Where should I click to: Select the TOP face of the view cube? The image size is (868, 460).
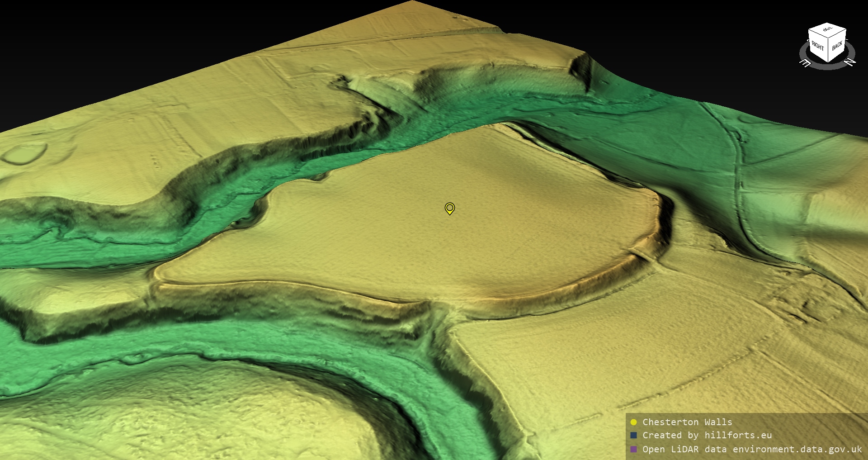(827, 29)
